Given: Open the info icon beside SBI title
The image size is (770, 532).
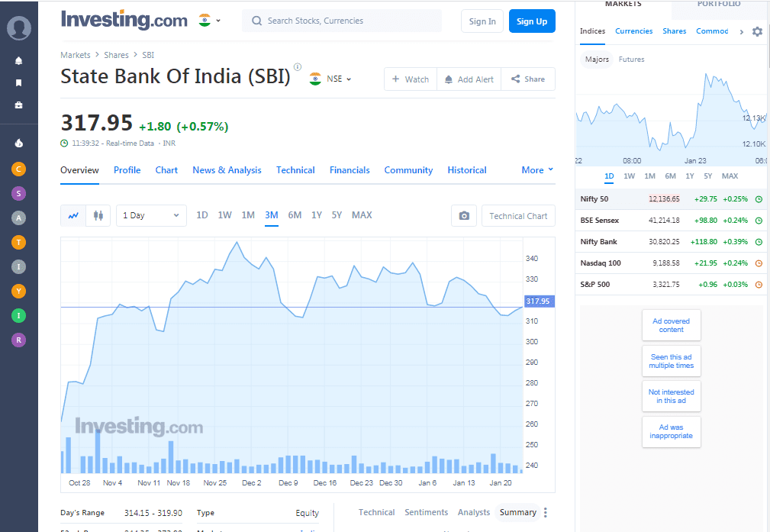Looking at the screenshot, I should pos(298,67).
